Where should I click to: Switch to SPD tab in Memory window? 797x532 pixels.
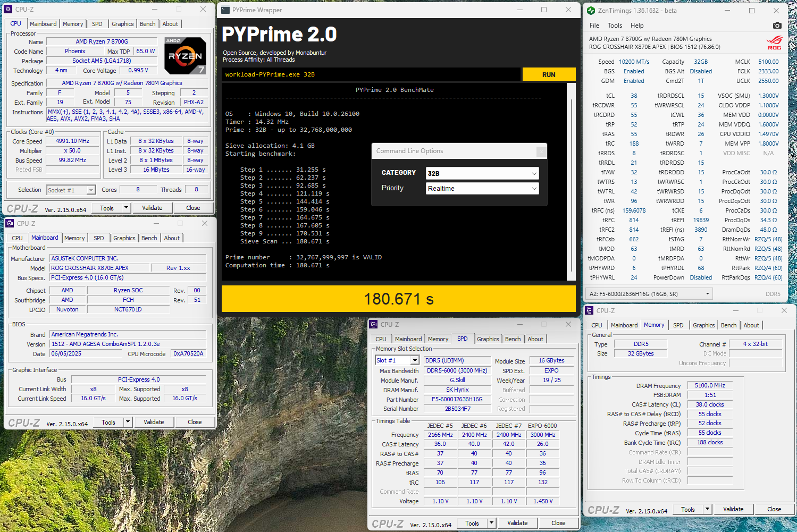(678, 325)
